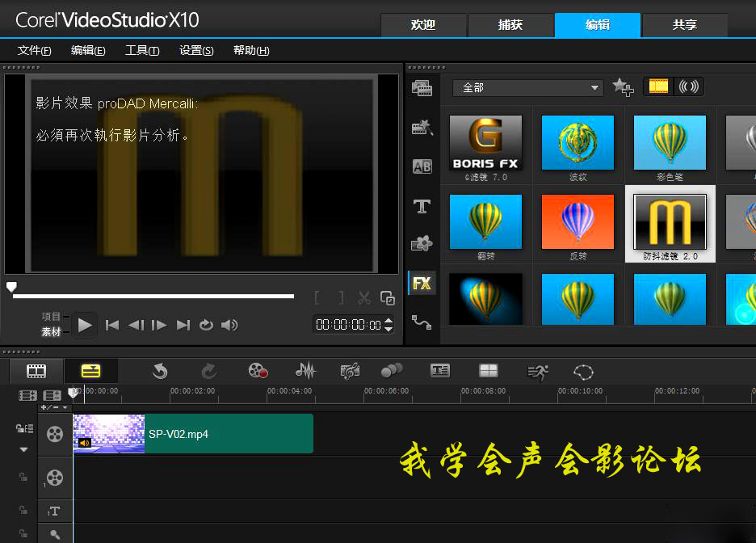This screenshot has width=756, height=543.
Task: Switch to the 共享 tab
Action: [x=685, y=25]
